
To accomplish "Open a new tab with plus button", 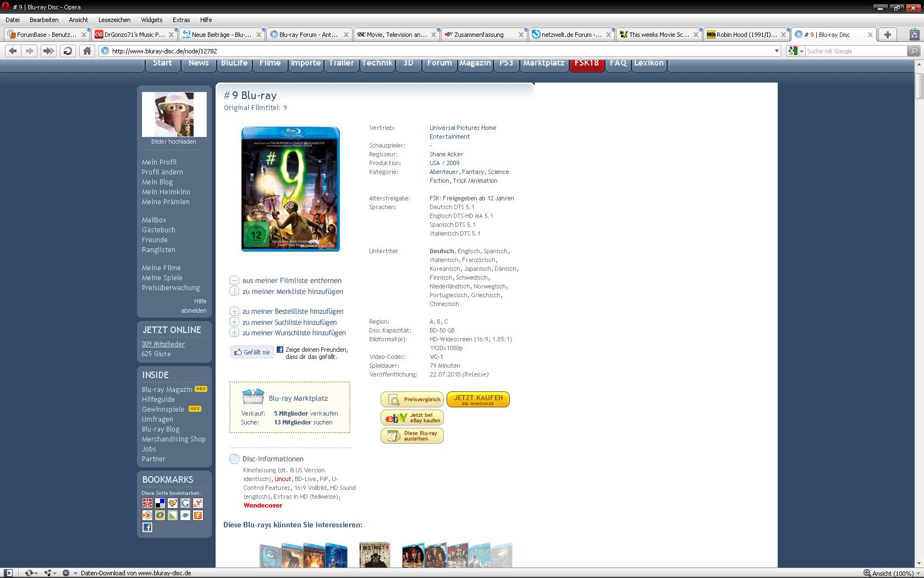I will point(887,34).
